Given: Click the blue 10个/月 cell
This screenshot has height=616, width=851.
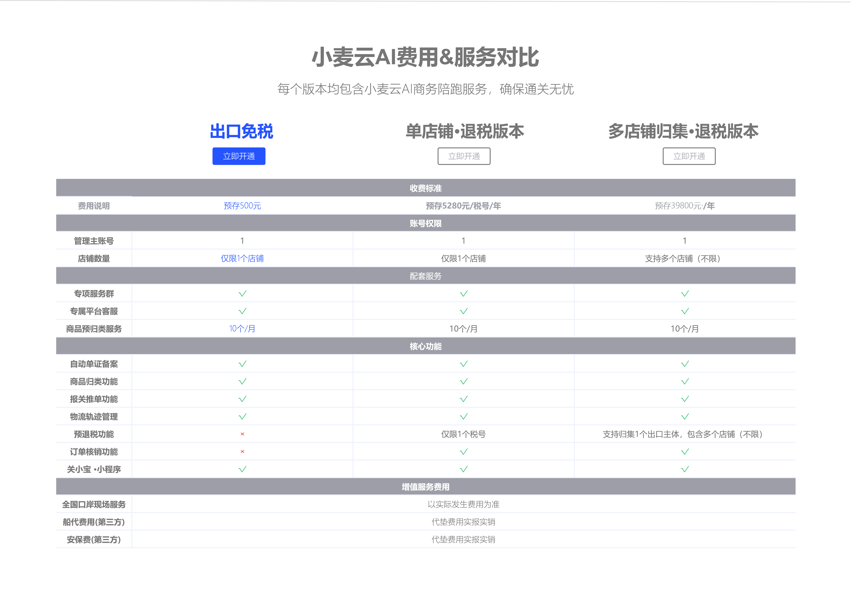Looking at the screenshot, I should tap(242, 329).
